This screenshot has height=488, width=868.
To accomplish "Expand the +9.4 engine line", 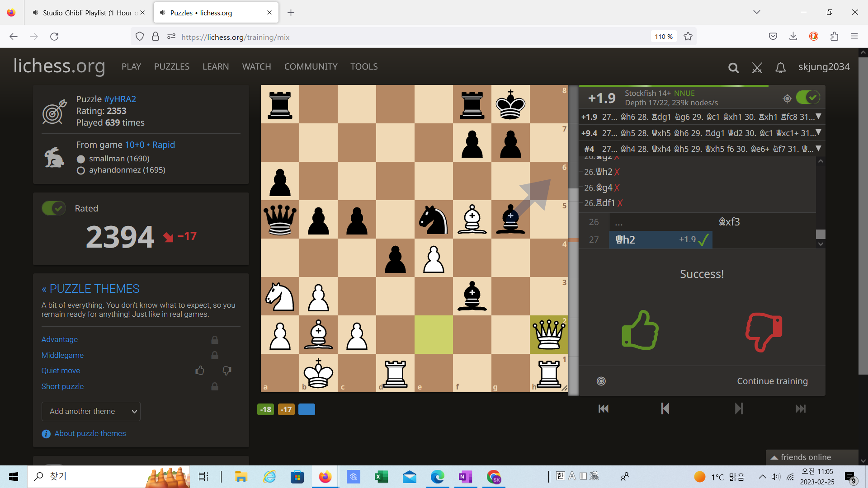I will [818, 132].
